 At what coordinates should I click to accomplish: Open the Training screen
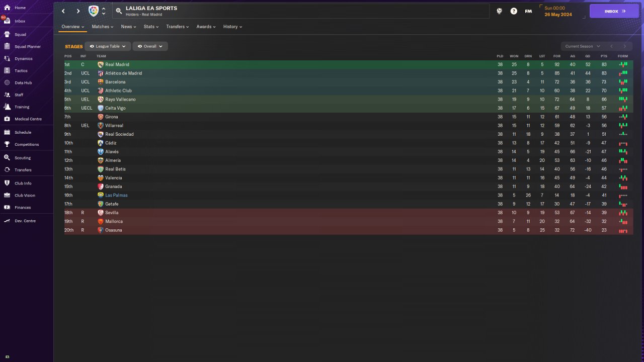22,107
